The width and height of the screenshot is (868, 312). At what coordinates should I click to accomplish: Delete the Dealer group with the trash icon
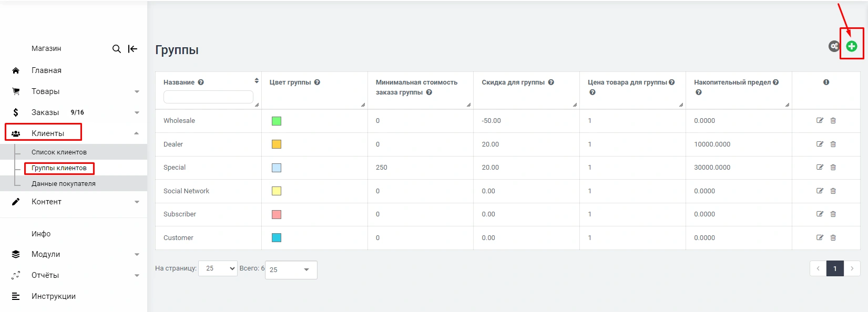pos(833,144)
